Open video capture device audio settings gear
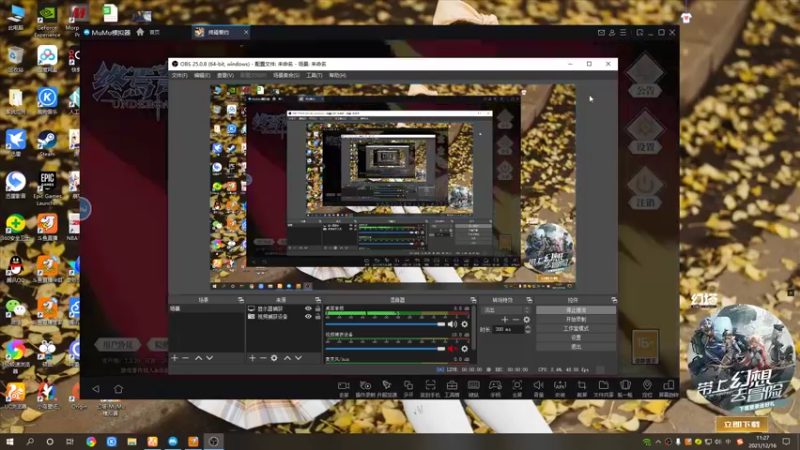 point(464,349)
